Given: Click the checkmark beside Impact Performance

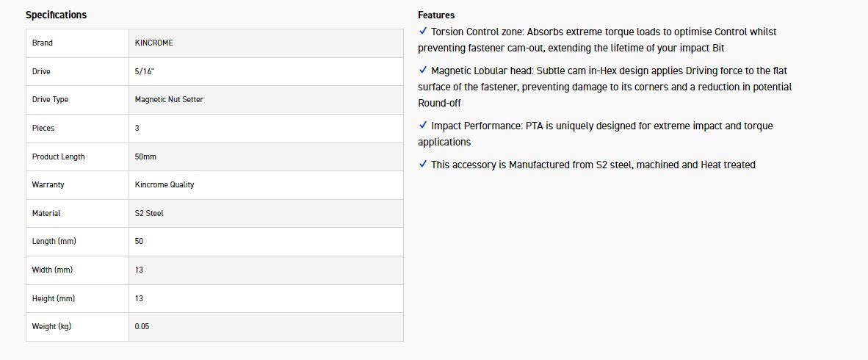Looking at the screenshot, I should tap(423, 126).
